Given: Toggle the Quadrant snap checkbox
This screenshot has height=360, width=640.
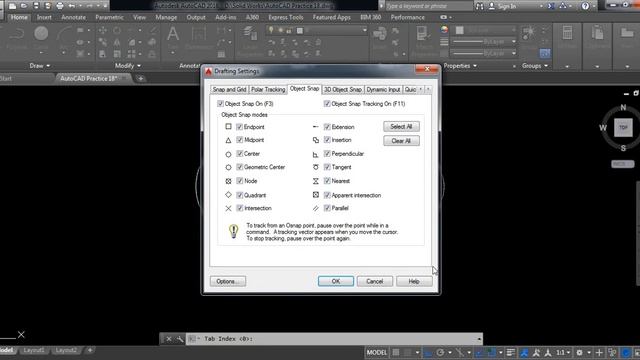Looking at the screenshot, I should (240, 195).
